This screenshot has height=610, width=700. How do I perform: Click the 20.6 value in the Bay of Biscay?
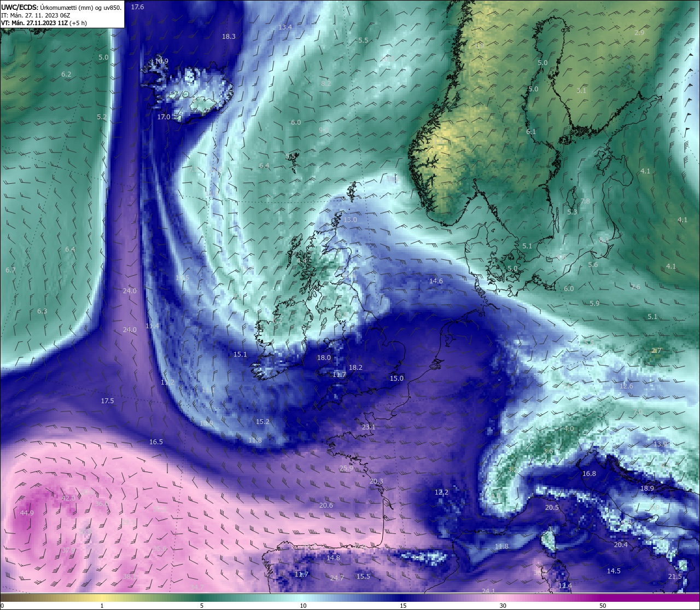(326, 506)
